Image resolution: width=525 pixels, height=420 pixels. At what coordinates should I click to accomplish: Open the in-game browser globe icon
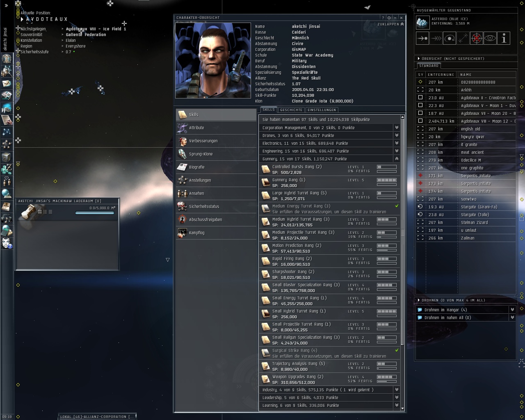coord(7,194)
